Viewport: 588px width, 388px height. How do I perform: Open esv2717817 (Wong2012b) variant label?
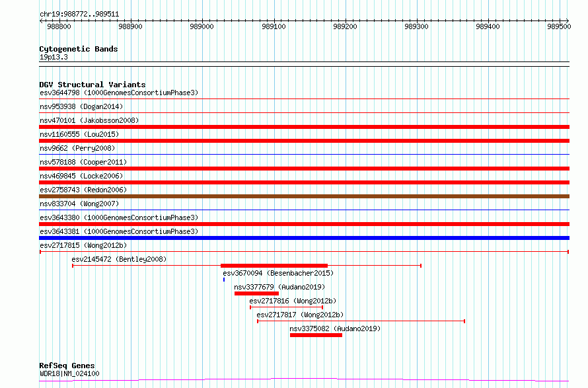tap(300, 315)
